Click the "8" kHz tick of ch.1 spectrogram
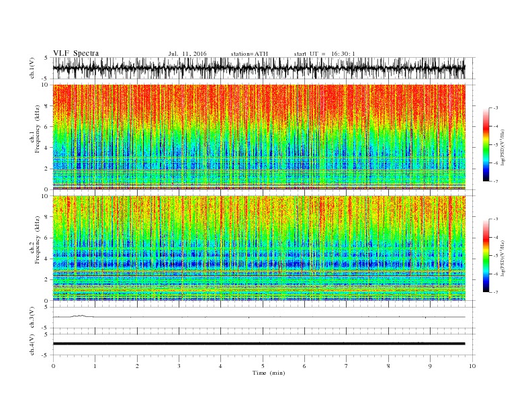 tap(47, 106)
